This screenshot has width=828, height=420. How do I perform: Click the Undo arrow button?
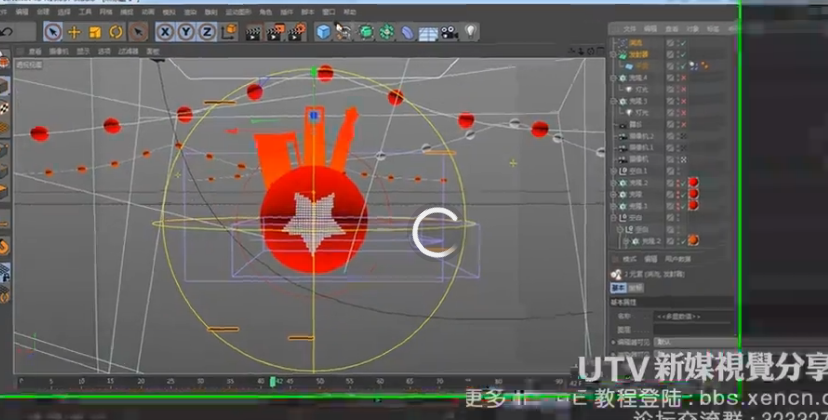click(x=7, y=32)
